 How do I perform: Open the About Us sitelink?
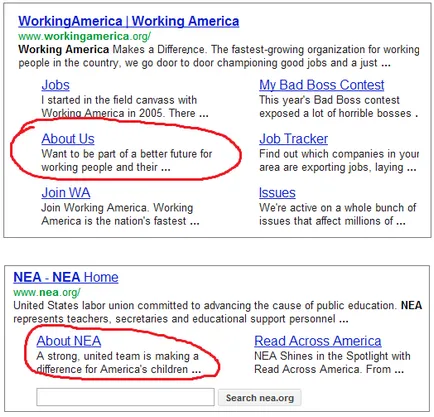coord(68,139)
